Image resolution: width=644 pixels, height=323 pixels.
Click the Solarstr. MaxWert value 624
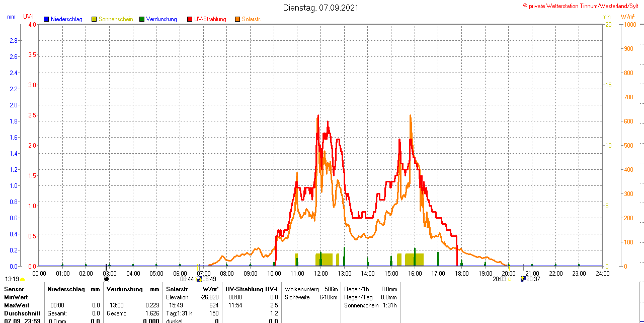click(x=214, y=305)
